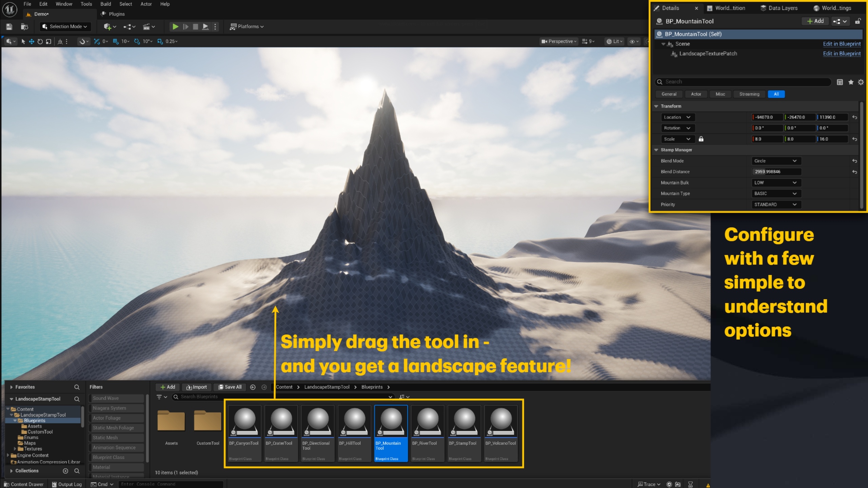The image size is (868, 488).
Task: Enable the Blueprint Class filter
Action: pyautogui.click(x=116, y=457)
